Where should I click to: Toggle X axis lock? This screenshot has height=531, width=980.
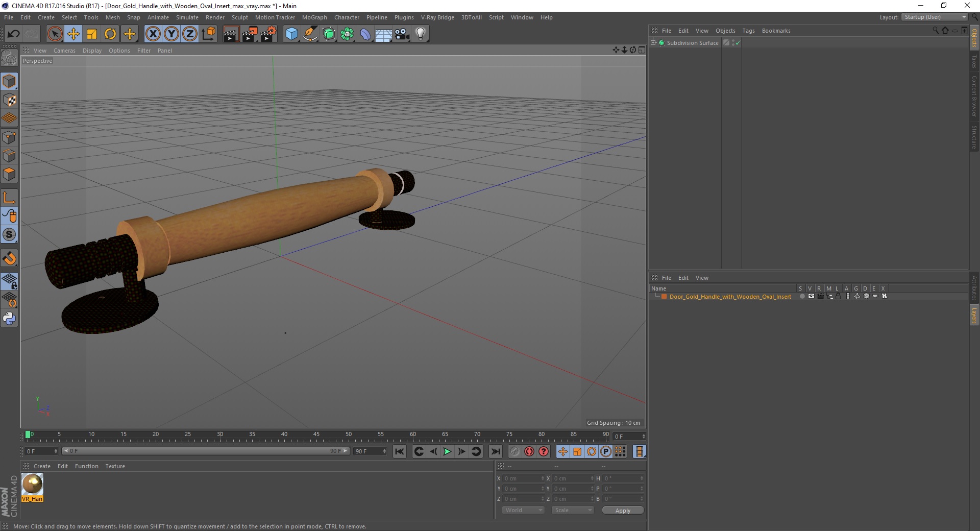pos(153,34)
